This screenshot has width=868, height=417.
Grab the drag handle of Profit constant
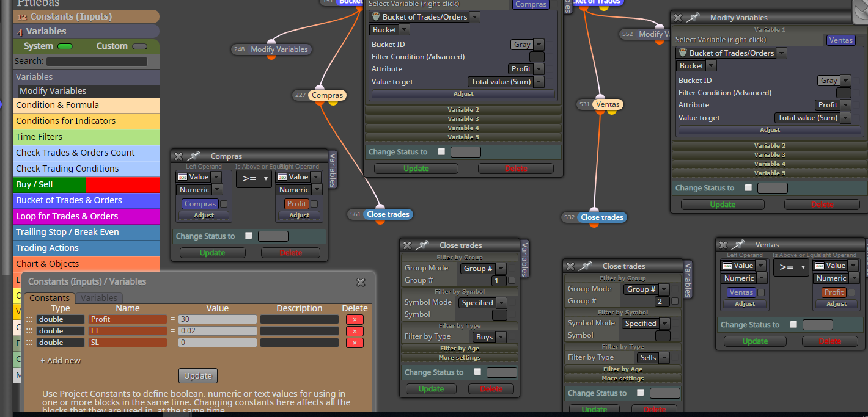point(29,319)
